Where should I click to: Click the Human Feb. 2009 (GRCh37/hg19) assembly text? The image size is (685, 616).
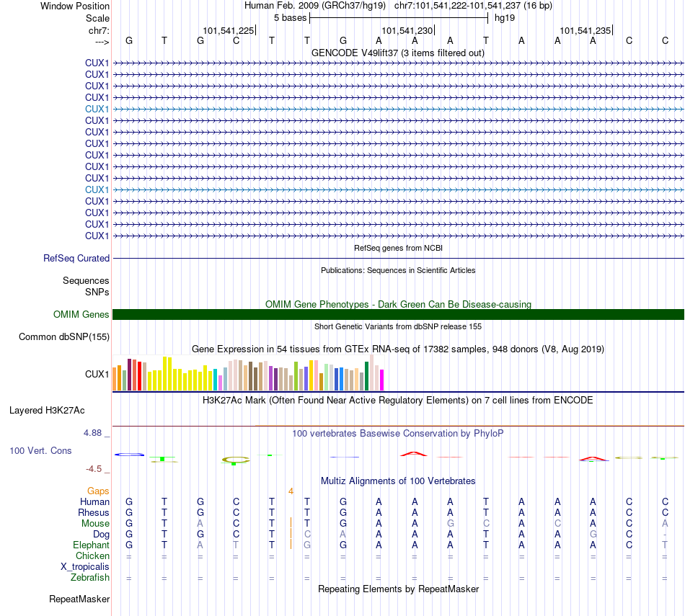pyautogui.click(x=315, y=6)
